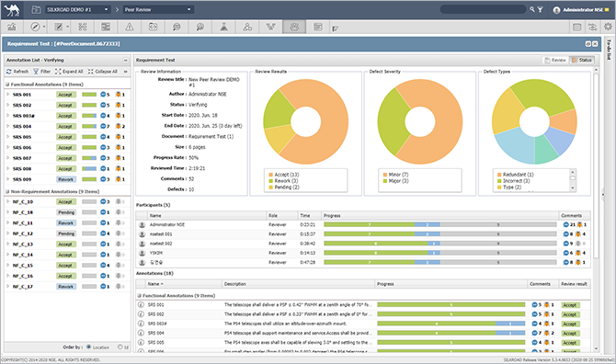
Task: Show more annotation list toolbar options
Action: tap(126, 72)
